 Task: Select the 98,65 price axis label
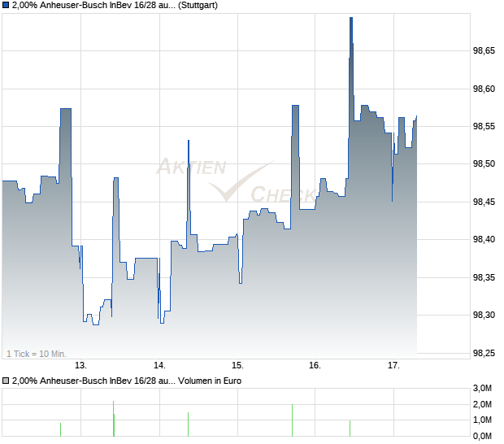click(x=484, y=50)
